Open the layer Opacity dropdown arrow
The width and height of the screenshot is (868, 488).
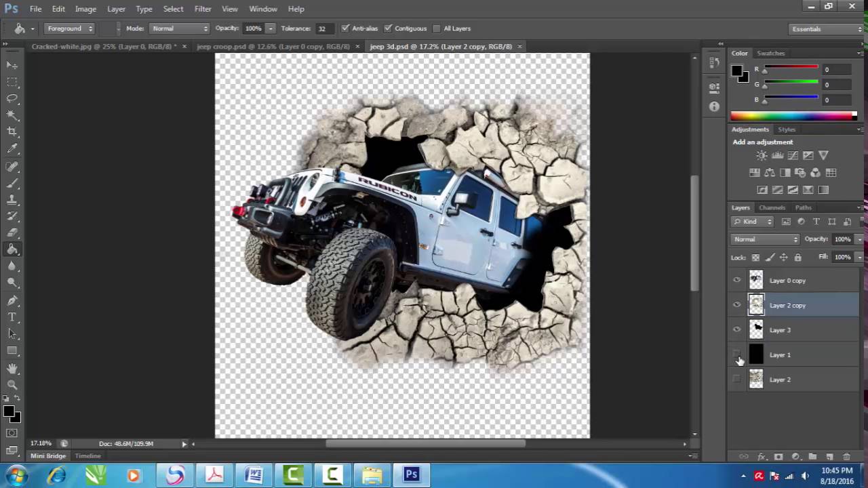coord(859,239)
